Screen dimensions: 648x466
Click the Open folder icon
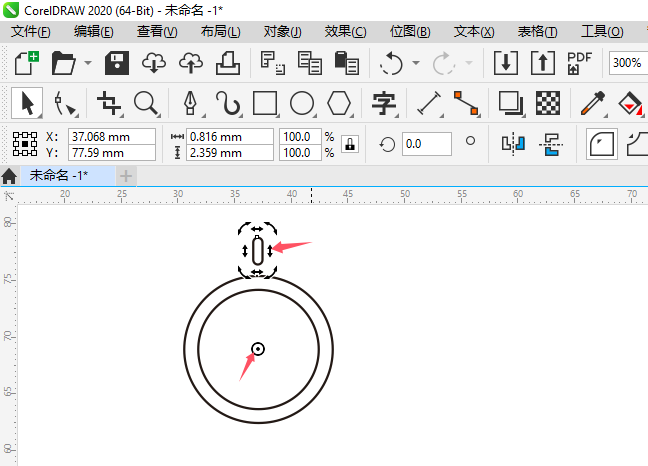pyautogui.click(x=63, y=63)
